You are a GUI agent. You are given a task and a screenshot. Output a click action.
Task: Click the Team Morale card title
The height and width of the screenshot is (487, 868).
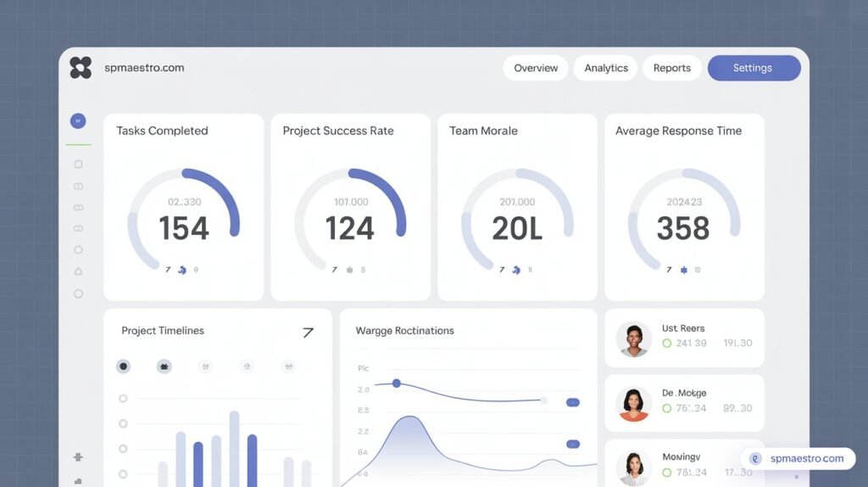click(483, 131)
